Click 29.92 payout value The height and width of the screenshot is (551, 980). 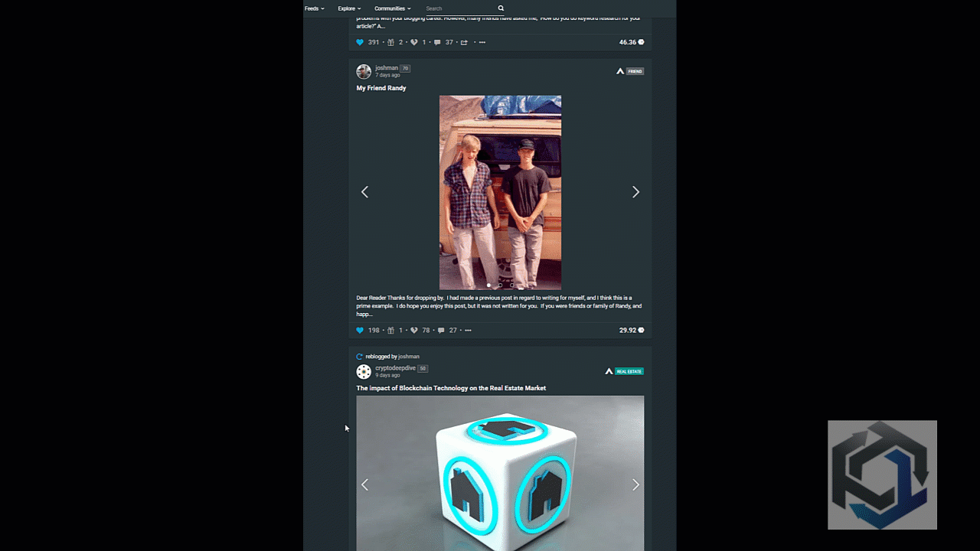tap(628, 331)
